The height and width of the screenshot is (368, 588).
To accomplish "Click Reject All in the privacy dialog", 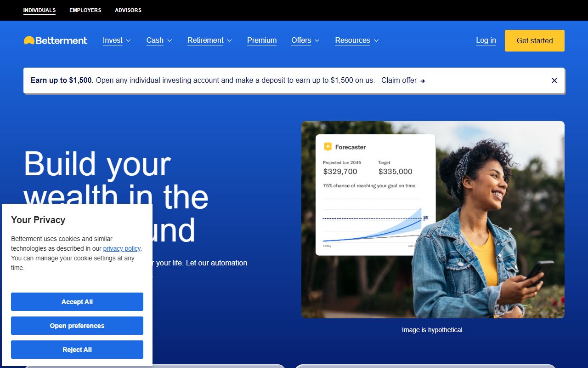I will coord(77,350).
